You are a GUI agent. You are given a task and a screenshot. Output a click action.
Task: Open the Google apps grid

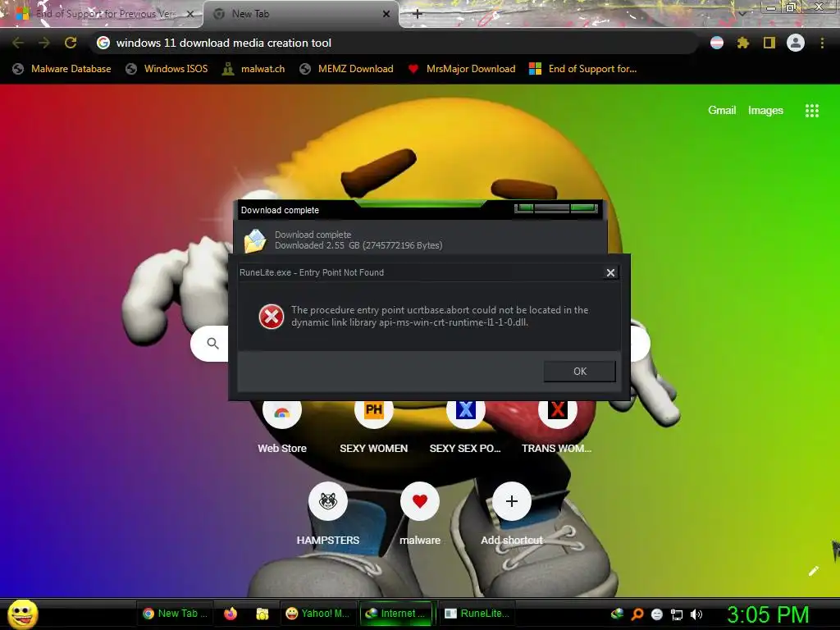[x=811, y=111]
